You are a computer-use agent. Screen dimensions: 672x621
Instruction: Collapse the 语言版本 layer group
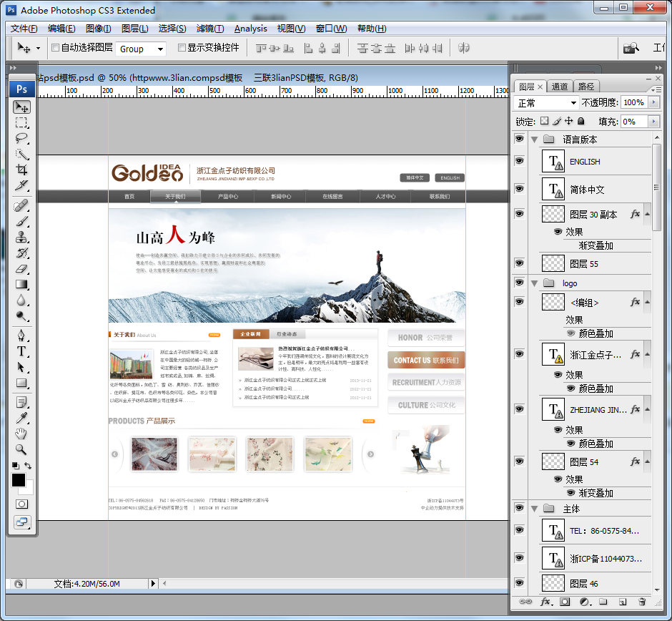(535, 140)
